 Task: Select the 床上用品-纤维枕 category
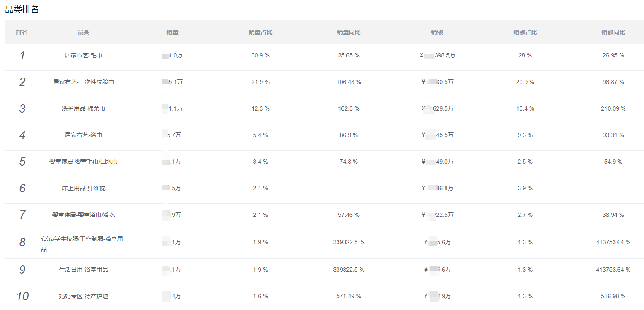84,188
